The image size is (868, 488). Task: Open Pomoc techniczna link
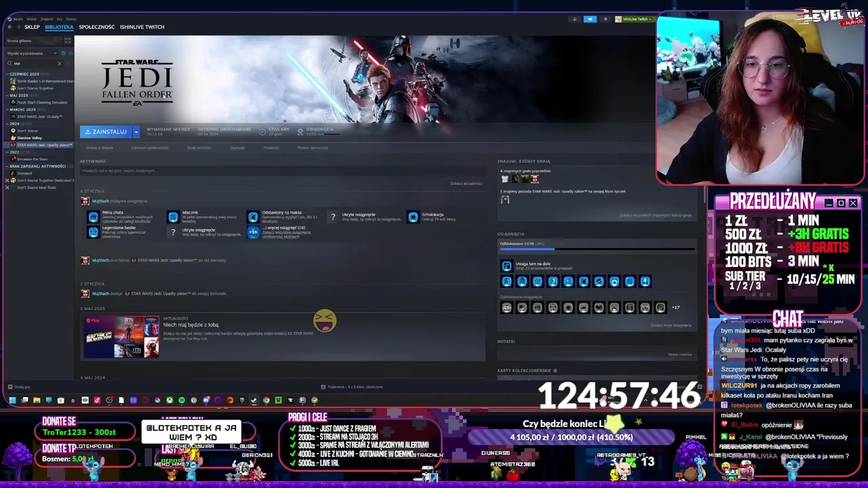(313, 148)
